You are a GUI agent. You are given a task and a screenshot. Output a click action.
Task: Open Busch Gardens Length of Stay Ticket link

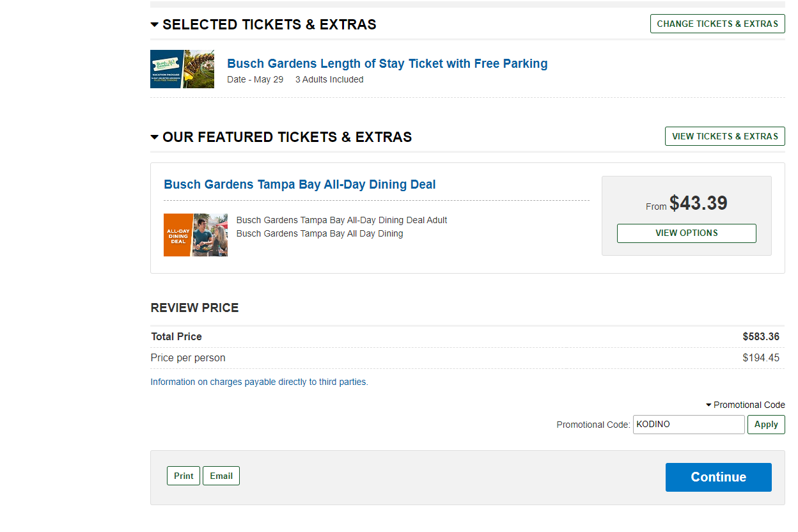click(387, 63)
